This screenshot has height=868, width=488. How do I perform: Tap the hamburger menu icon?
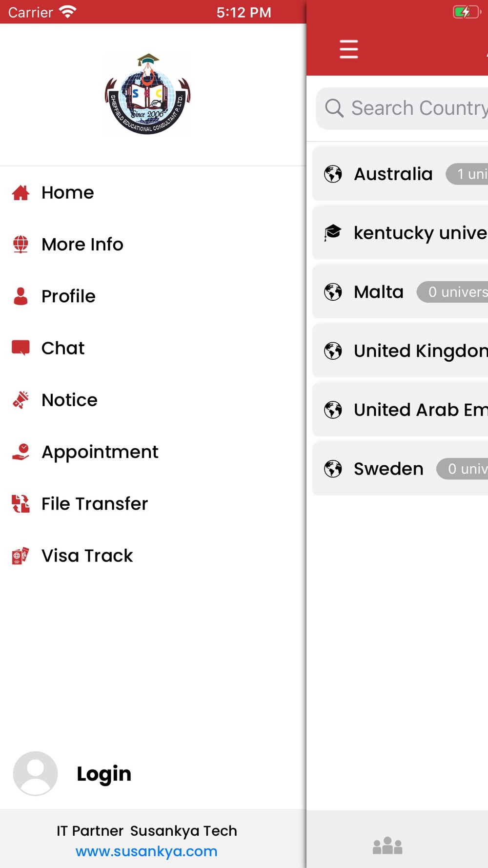348,49
